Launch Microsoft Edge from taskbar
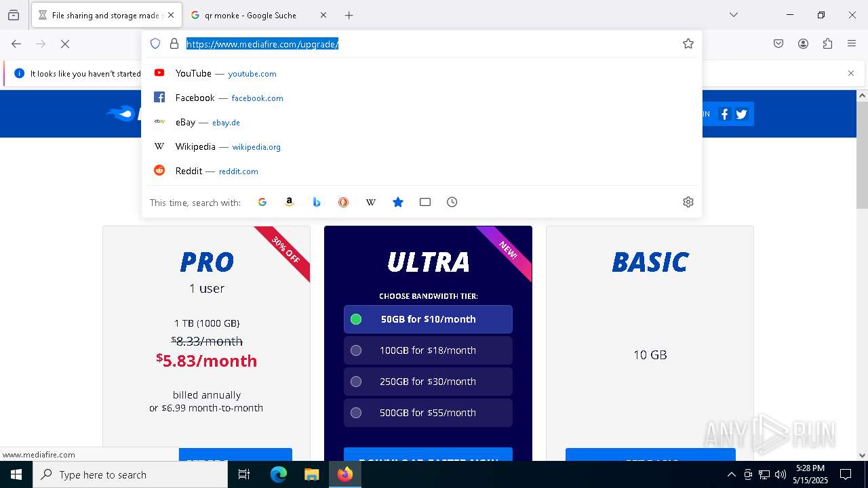The width and height of the screenshot is (868, 488). point(279,474)
